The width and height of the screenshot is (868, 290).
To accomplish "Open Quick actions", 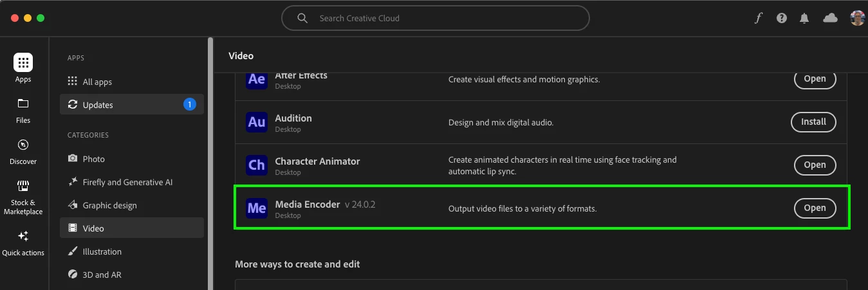I will [x=23, y=243].
